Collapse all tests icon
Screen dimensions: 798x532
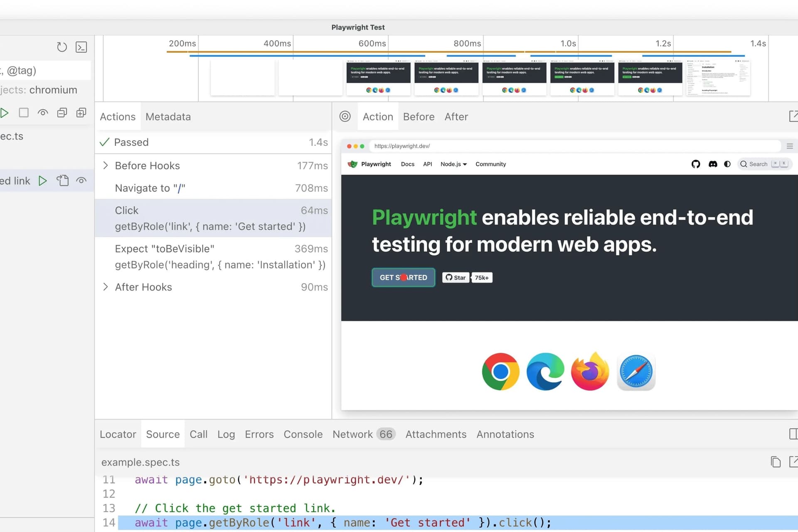(62, 113)
